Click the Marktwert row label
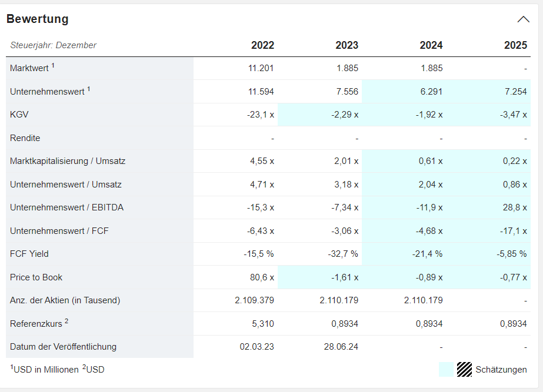This screenshot has width=543, height=392. tap(29, 68)
